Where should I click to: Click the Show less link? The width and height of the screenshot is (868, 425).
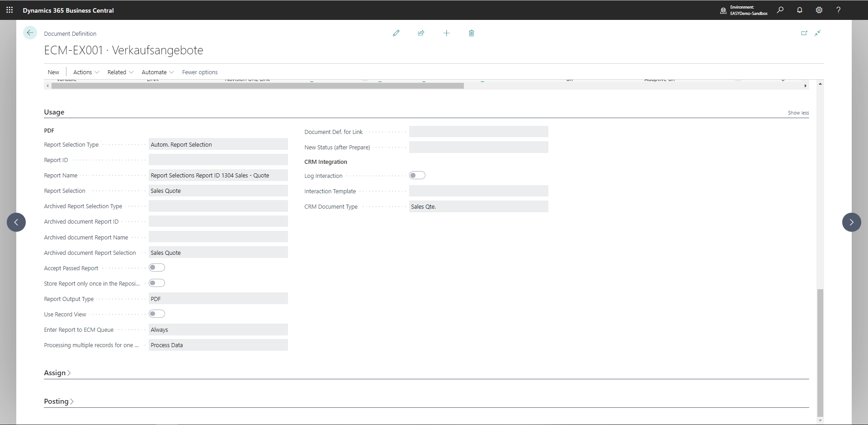coord(798,113)
